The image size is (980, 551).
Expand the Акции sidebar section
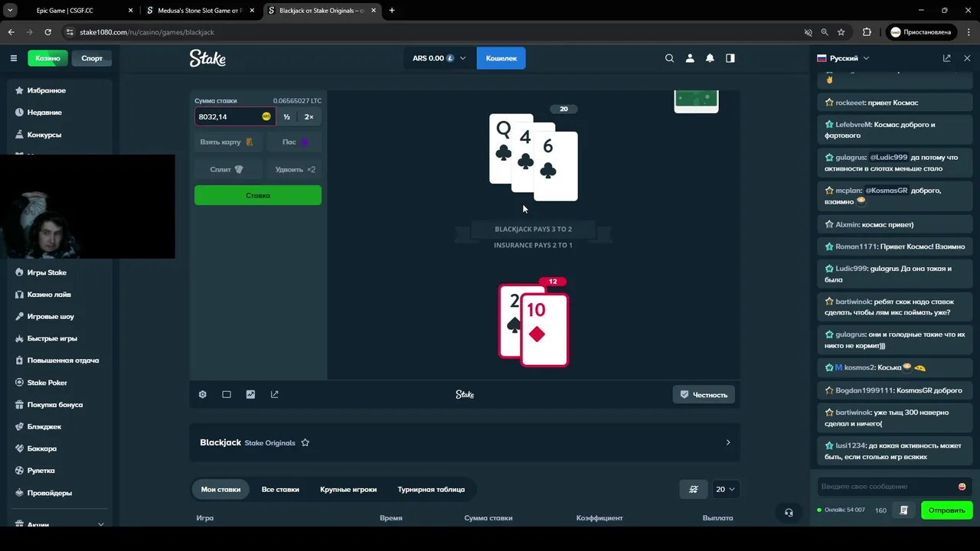[x=101, y=525]
